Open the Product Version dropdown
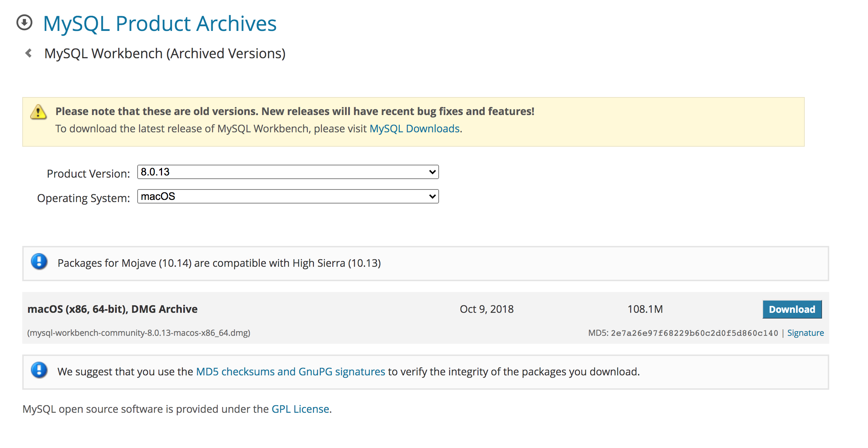The image size is (868, 448). click(287, 172)
